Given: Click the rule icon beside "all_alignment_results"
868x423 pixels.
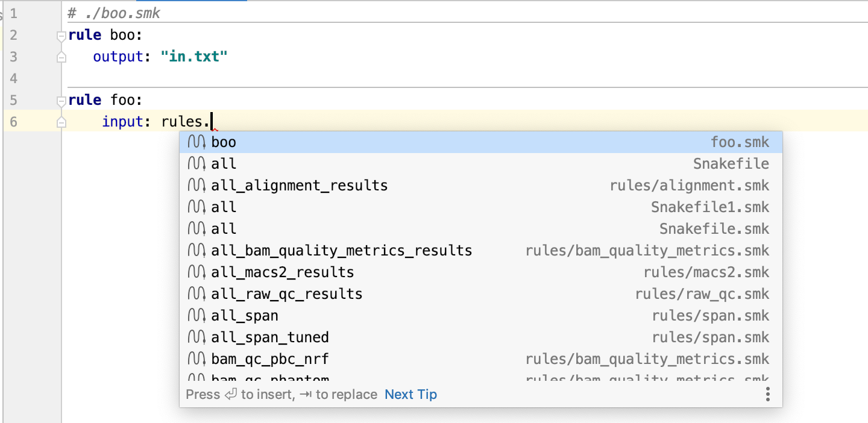Looking at the screenshot, I should (196, 185).
